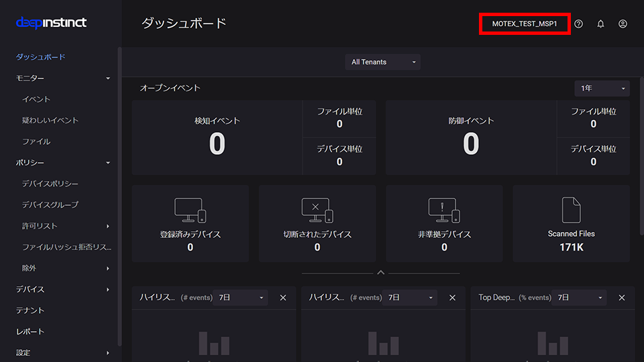Open デバイスグループ in the sidebar
Image resolution: width=644 pixels, height=362 pixels.
(x=50, y=205)
